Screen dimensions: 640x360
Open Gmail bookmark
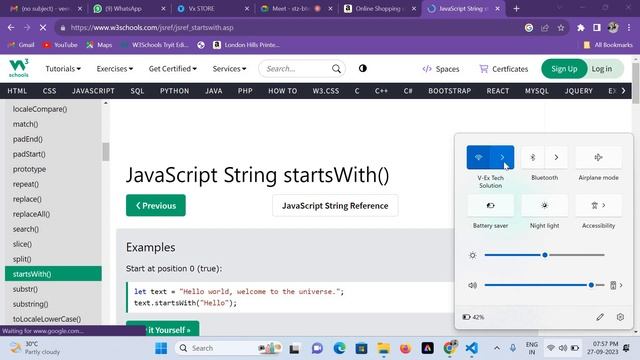pyautogui.click(x=21, y=45)
